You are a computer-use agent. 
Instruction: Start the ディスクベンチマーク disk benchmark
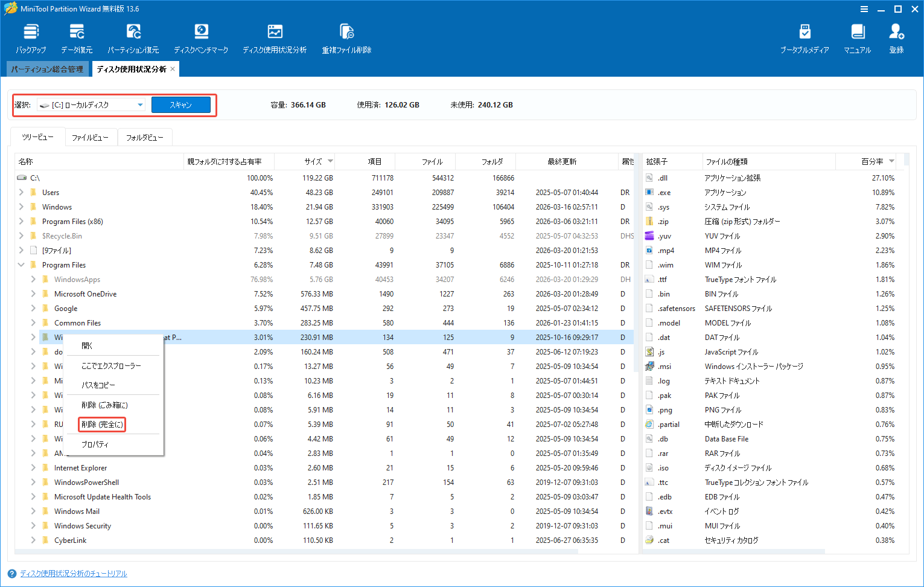[x=201, y=37]
